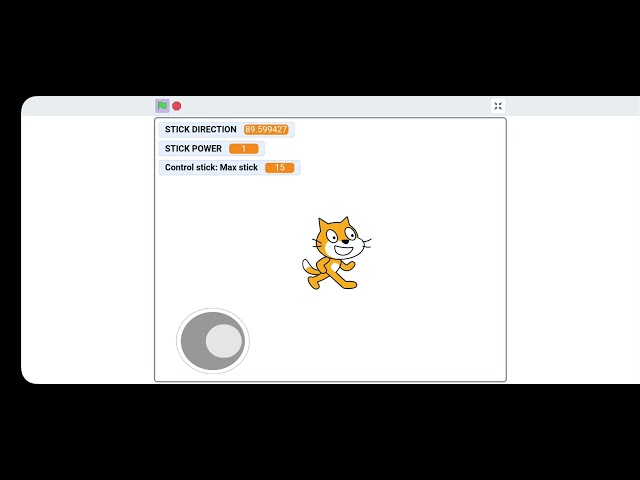This screenshot has width=640, height=480.
Task: Click the Scratch cat sprite
Action: 337,253
